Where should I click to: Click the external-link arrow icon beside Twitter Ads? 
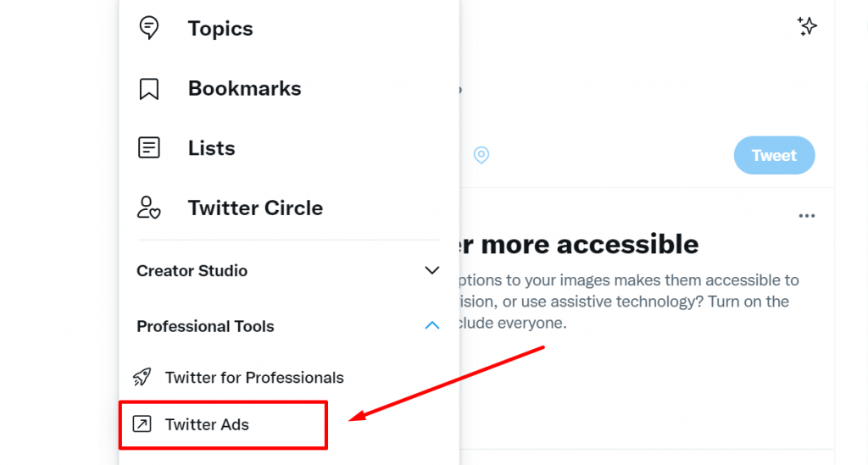pos(142,424)
